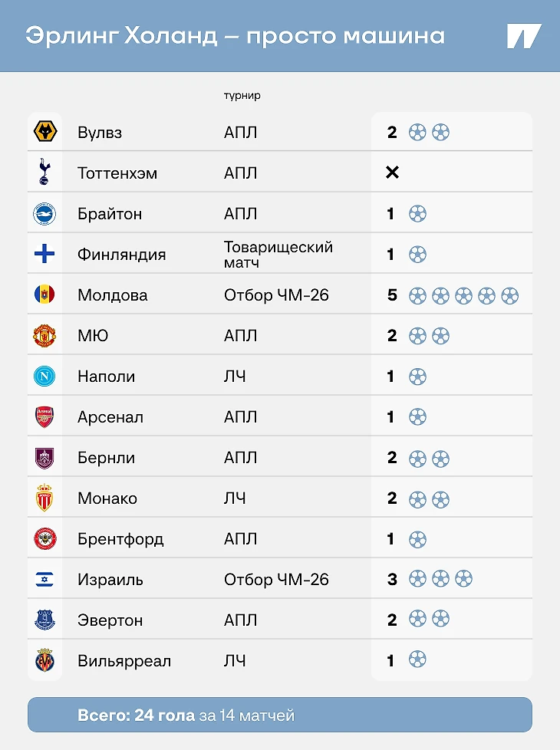
Task: Click the Arsenal club crest icon
Action: [x=44, y=416]
